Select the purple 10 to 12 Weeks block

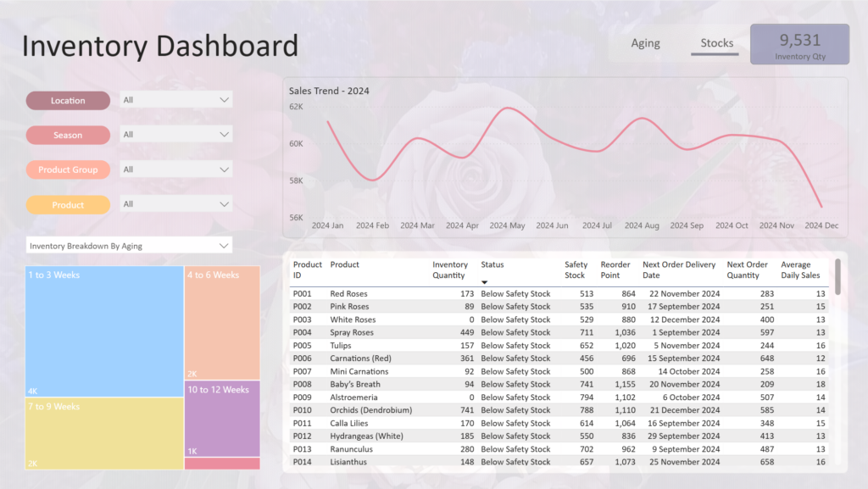pos(222,418)
